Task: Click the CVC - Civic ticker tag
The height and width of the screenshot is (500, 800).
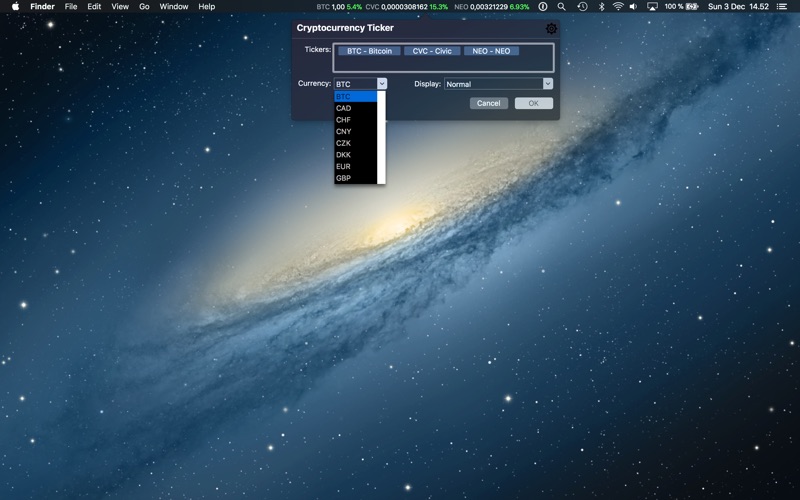Action: click(432, 51)
